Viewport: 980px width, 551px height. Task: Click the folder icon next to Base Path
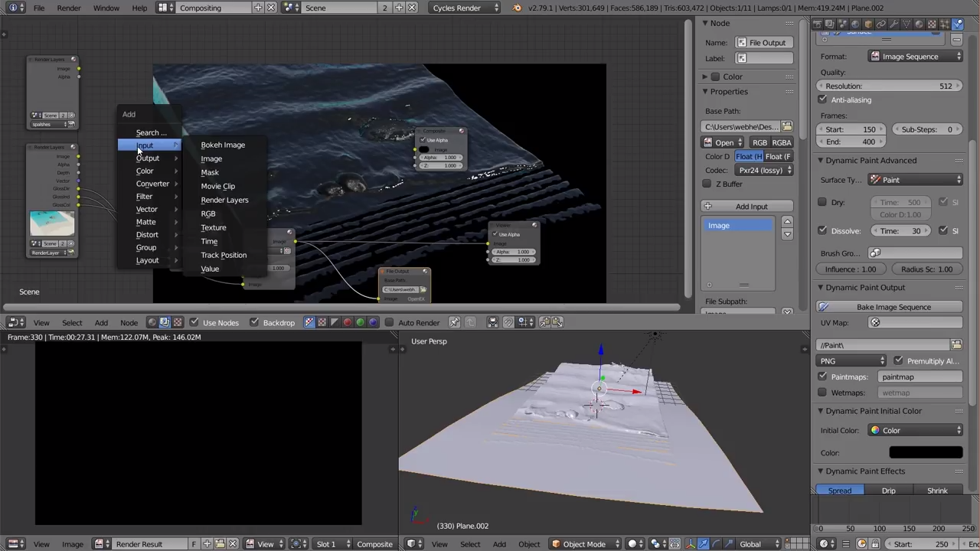tap(787, 126)
